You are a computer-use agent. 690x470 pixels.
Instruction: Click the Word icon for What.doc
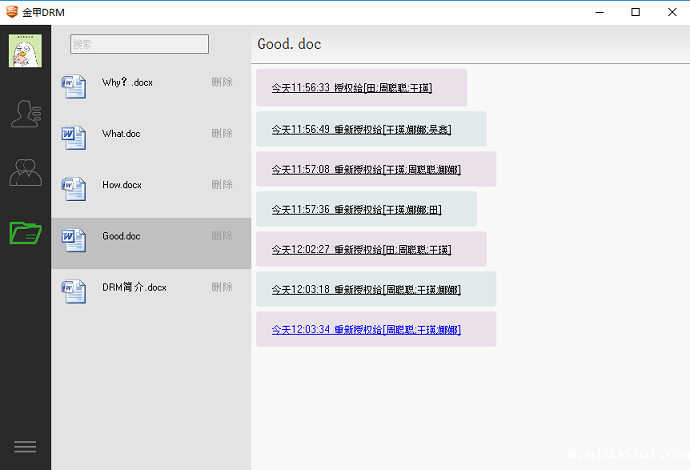[74, 136]
